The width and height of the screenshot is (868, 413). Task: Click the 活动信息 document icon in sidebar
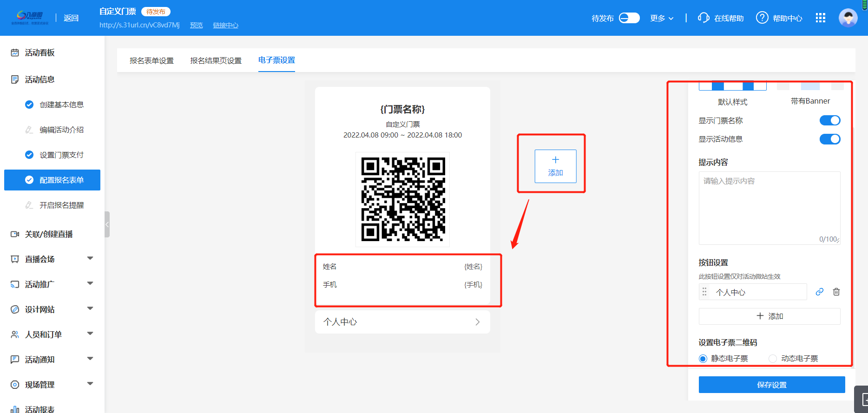tap(15, 79)
